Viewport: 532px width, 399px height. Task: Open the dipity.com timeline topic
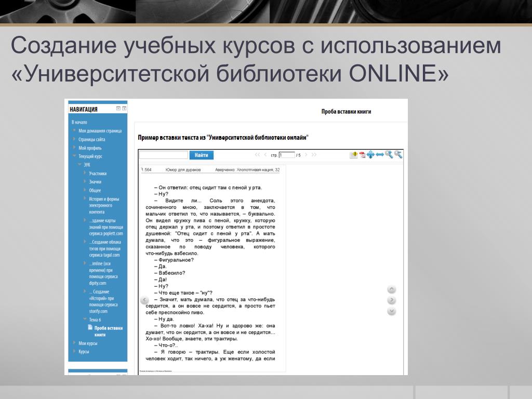coord(103,273)
